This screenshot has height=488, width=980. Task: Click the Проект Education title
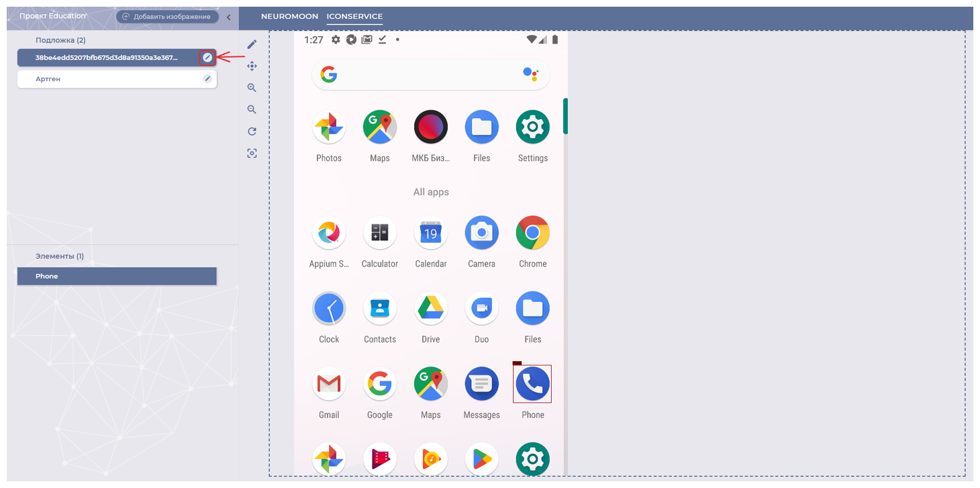52,16
